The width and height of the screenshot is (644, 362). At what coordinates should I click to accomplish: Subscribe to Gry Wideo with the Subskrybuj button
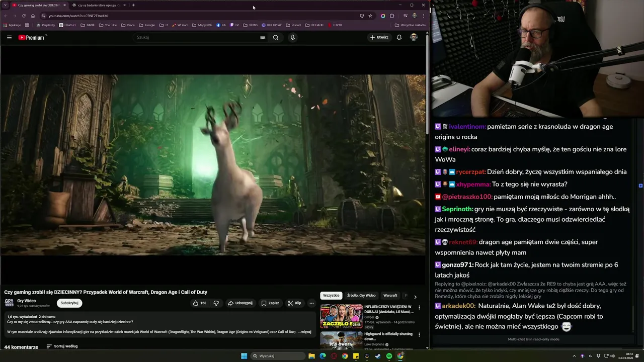coord(69,303)
